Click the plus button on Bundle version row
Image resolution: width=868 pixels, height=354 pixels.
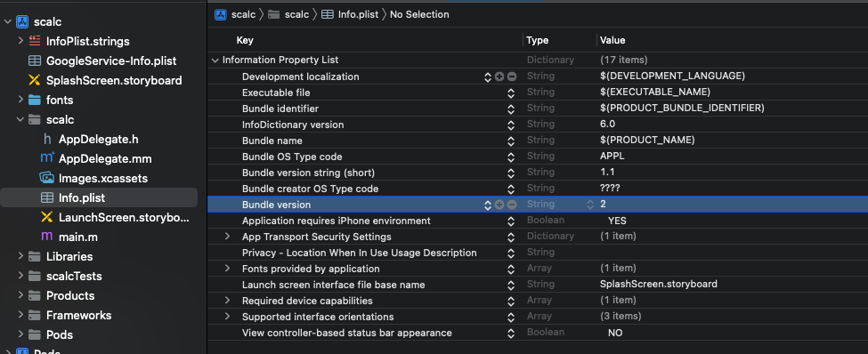tap(499, 205)
